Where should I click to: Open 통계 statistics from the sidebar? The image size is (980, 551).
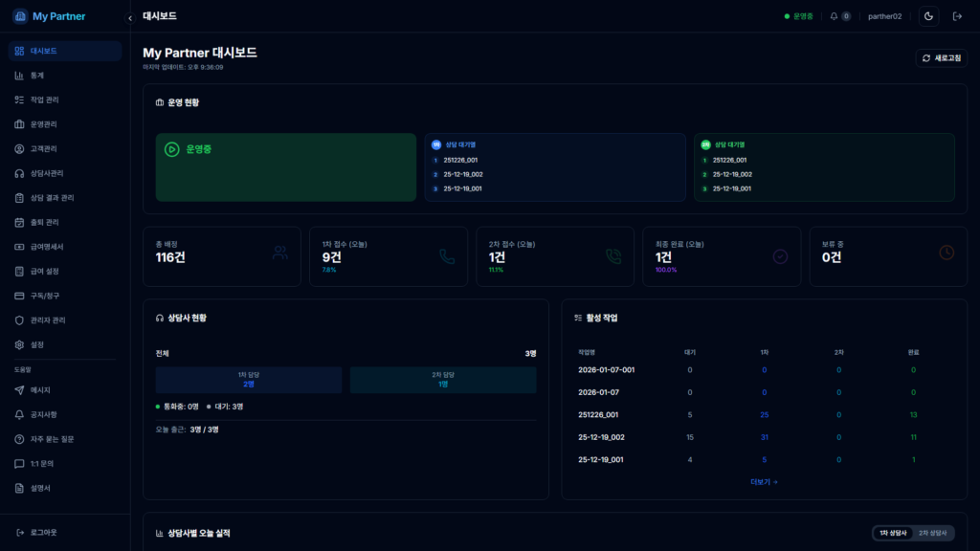(x=37, y=76)
